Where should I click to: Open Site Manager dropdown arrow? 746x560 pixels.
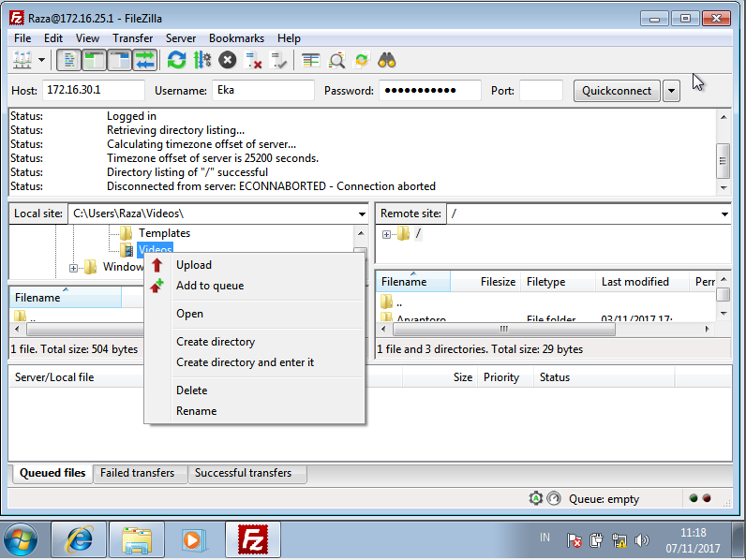click(42, 60)
